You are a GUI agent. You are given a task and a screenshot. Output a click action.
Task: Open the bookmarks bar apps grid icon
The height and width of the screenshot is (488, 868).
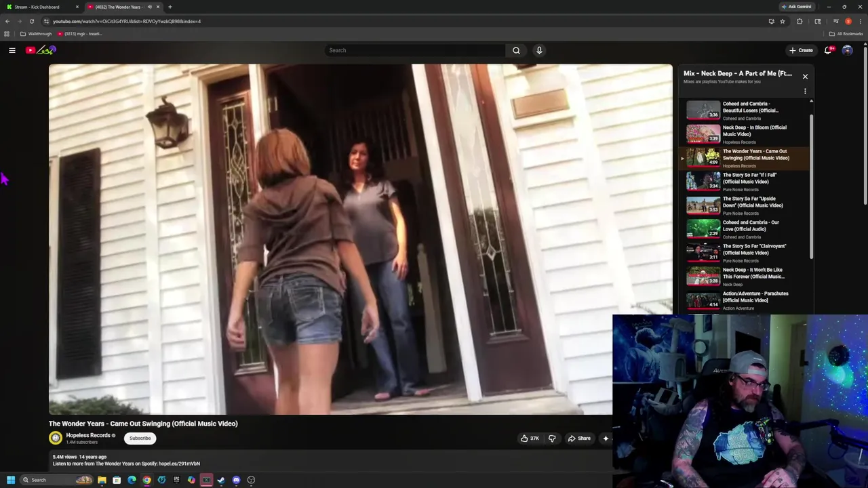(x=7, y=34)
